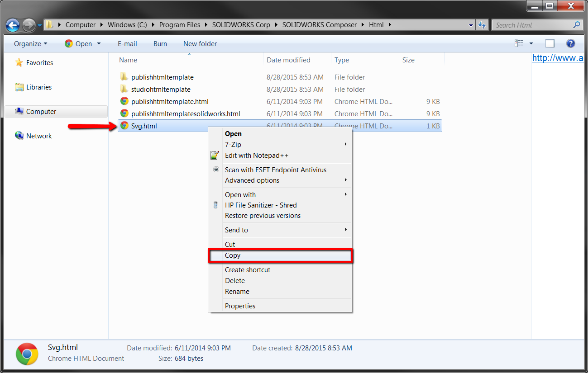The width and height of the screenshot is (588, 373).
Task: Open the view options dropdown arrow
Action: point(531,44)
